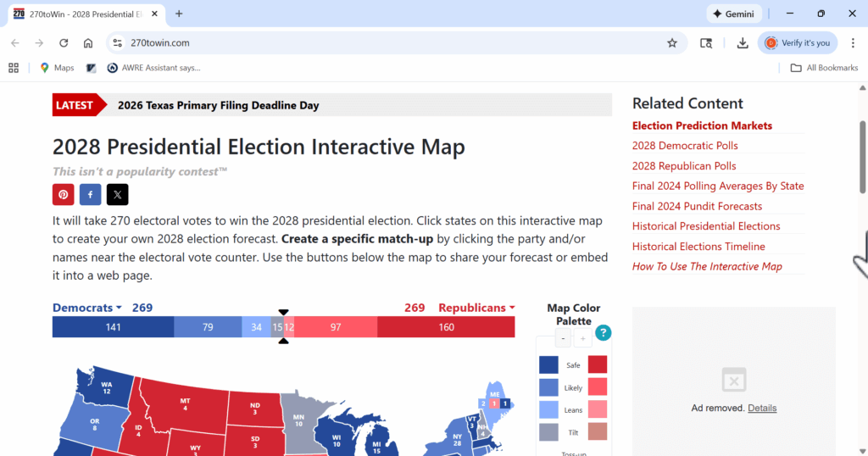
Task: Click the Texas Primary Filing Deadline headline
Action: [218, 105]
